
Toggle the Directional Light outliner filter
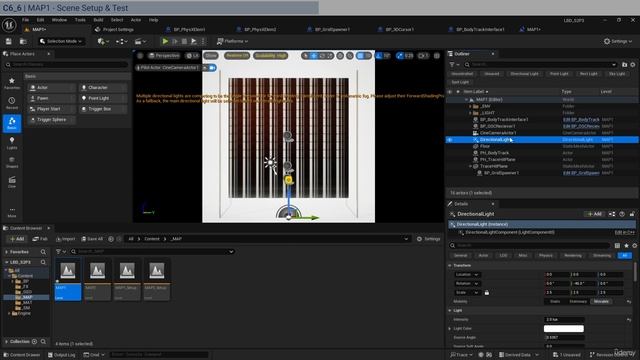point(524,74)
